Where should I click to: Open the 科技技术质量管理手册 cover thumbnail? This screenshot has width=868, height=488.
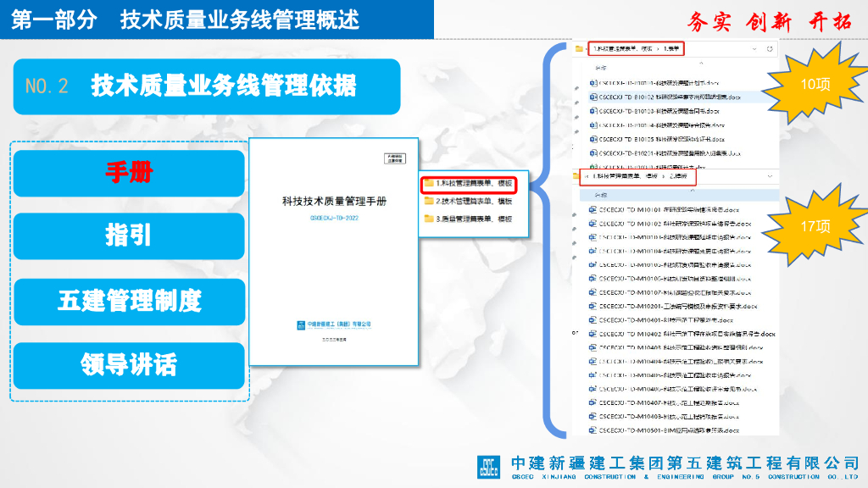(x=334, y=252)
